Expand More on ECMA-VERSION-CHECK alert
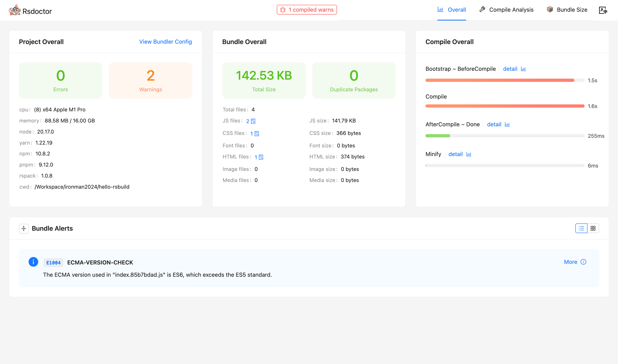This screenshot has width=618, height=364. point(570,262)
